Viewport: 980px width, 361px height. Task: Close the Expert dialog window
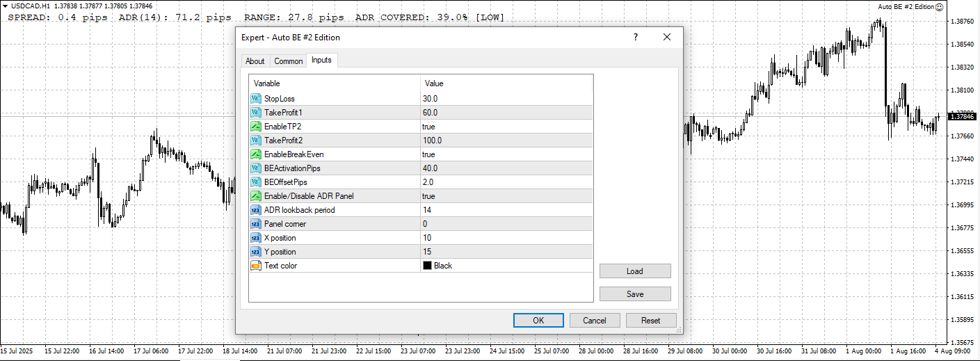(667, 38)
